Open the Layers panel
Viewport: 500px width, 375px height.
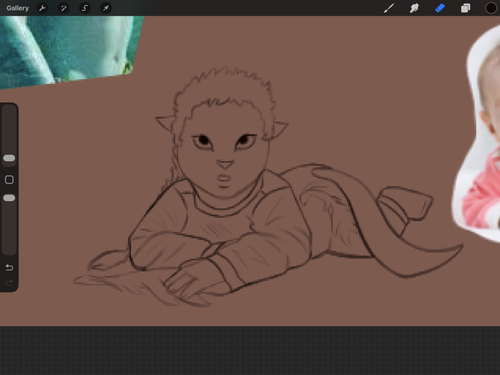click(465, 8)
